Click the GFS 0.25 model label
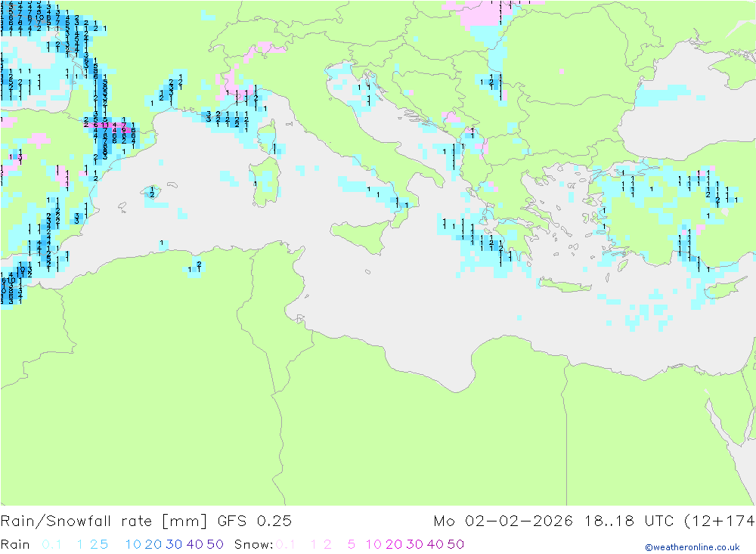756x554 pixels. coord(255,522)
